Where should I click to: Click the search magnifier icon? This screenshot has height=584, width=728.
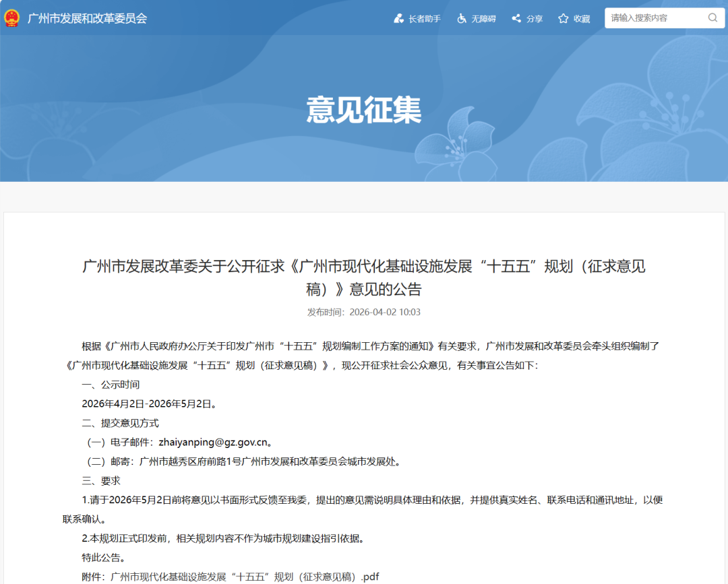712,18
